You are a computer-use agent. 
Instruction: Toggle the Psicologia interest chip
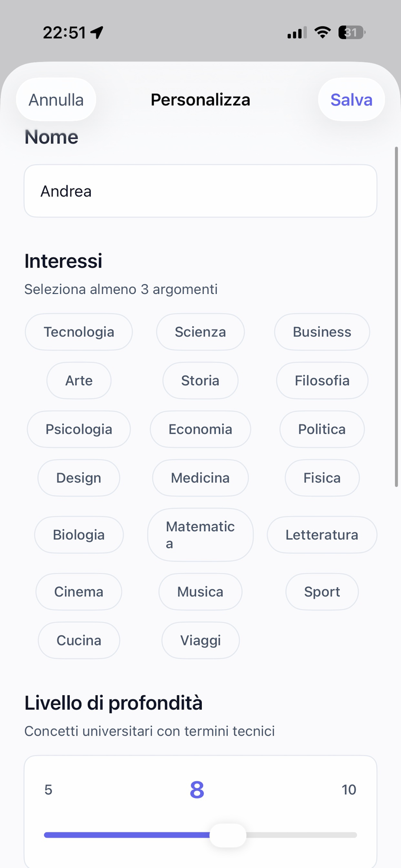tap(79, 429)
